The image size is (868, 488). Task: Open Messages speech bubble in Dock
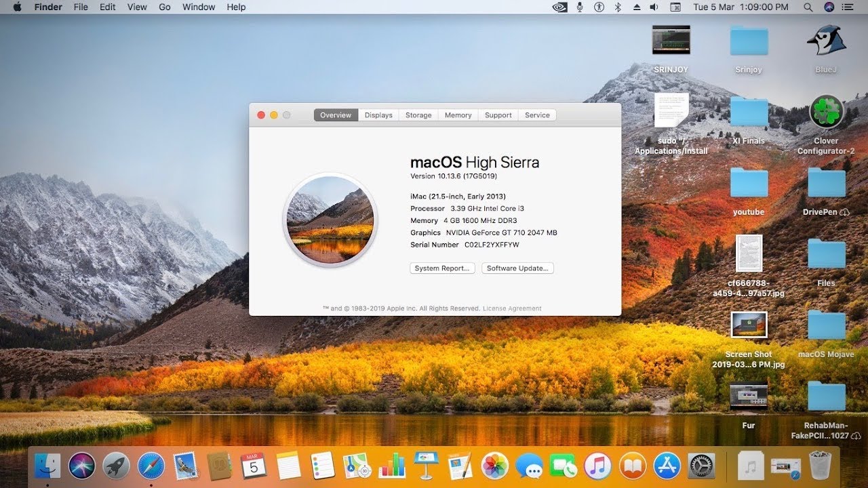point(529,466)
